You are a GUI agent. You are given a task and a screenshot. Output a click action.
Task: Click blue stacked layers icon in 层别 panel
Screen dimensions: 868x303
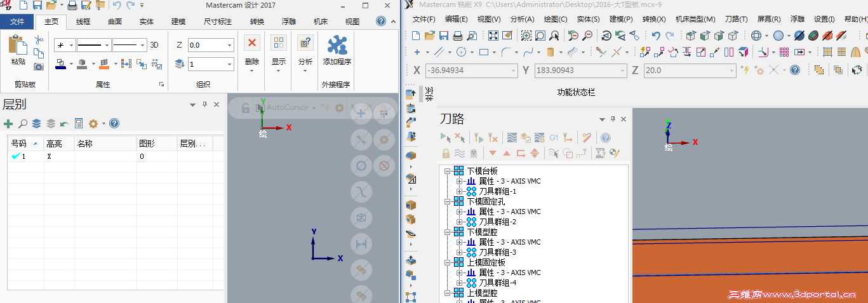click(37, 123)
